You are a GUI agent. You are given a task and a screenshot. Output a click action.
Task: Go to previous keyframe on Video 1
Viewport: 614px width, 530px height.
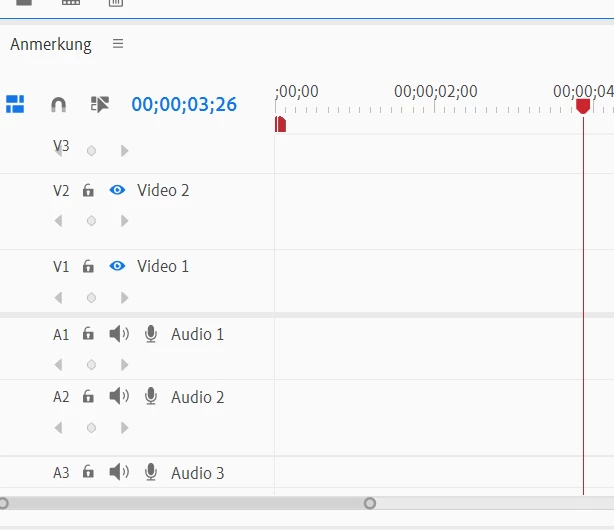58,298
